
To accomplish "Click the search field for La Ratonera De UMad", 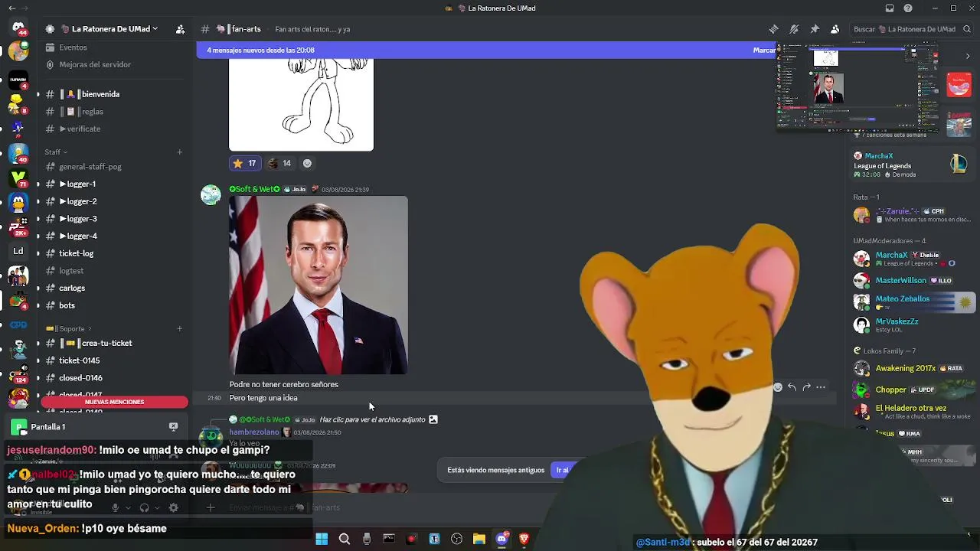I will (x=912, y=29).
